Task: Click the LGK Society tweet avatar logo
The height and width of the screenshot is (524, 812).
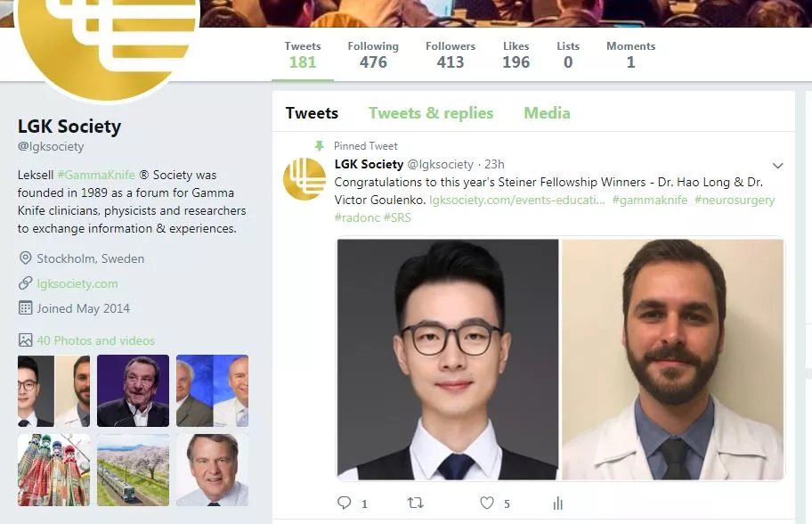Action: point(304,179)
